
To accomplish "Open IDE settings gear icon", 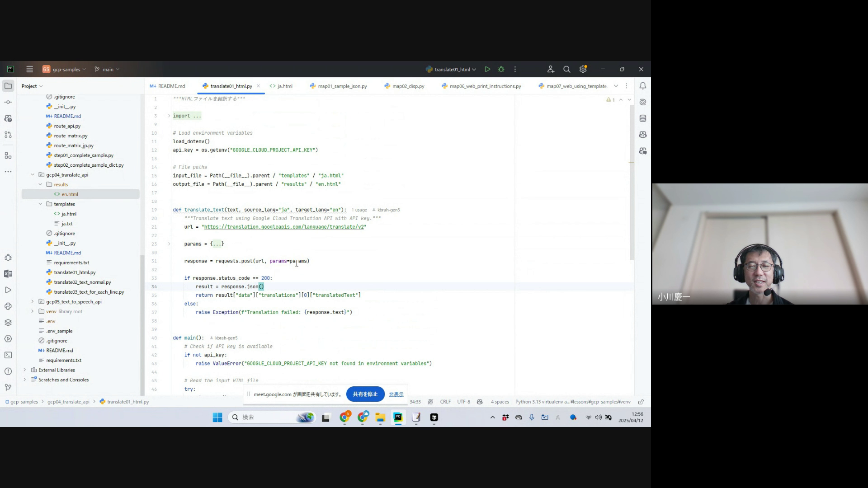I will [583, 70].
